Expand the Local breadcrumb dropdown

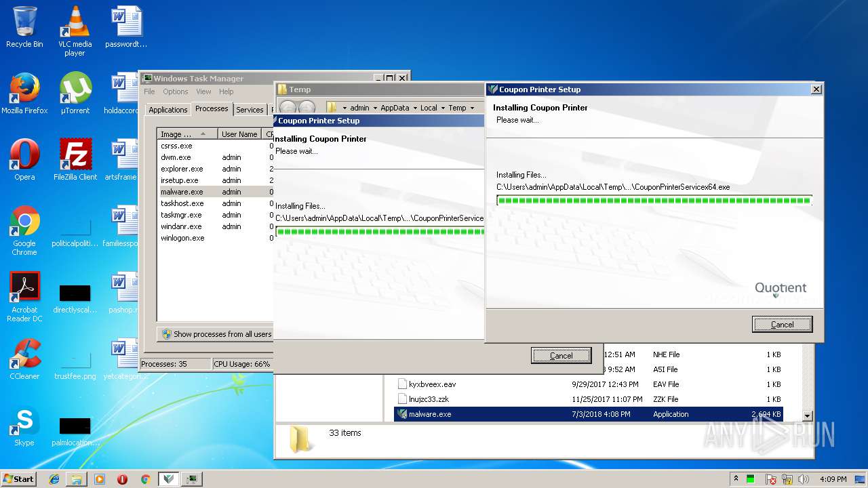click(442, 108)
